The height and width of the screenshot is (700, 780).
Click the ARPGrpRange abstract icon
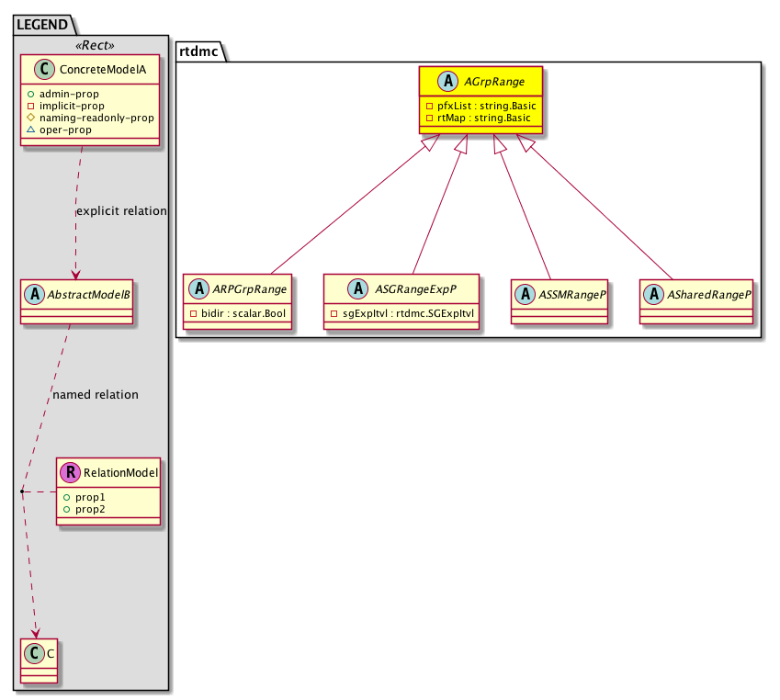click(198, 288)
